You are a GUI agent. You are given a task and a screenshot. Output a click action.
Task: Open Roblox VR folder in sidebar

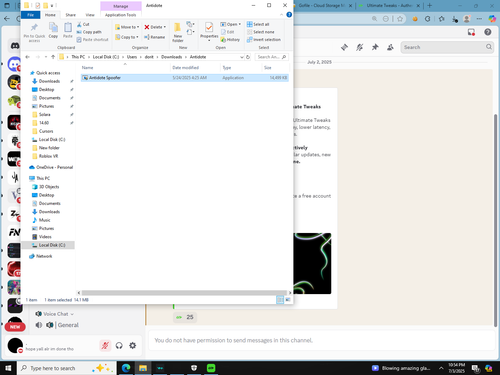tap(48, 156)
